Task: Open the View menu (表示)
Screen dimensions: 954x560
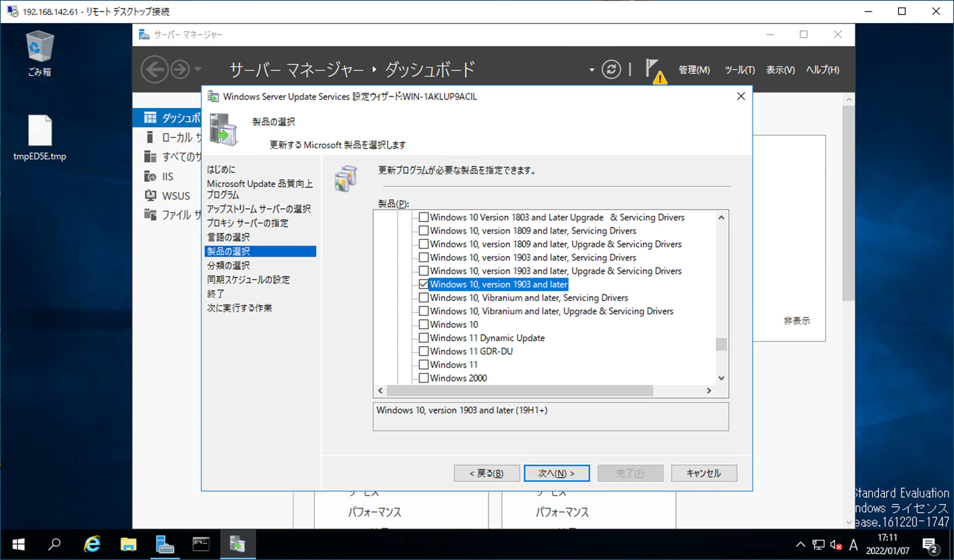Action: [780, 70]
